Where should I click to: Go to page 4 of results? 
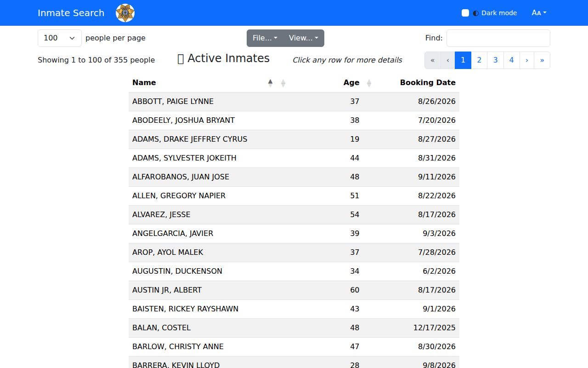click(x=512, y=60)
